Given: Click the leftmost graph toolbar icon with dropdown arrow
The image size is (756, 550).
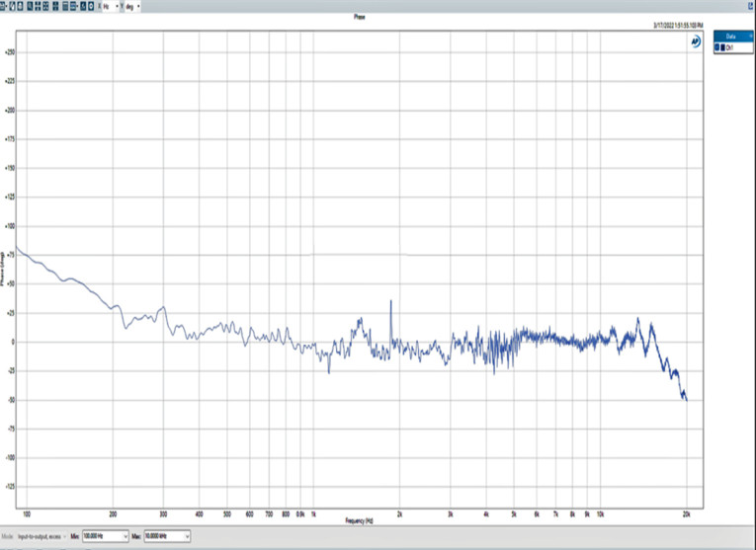Looking at the screenshot, I should (3, 6).
